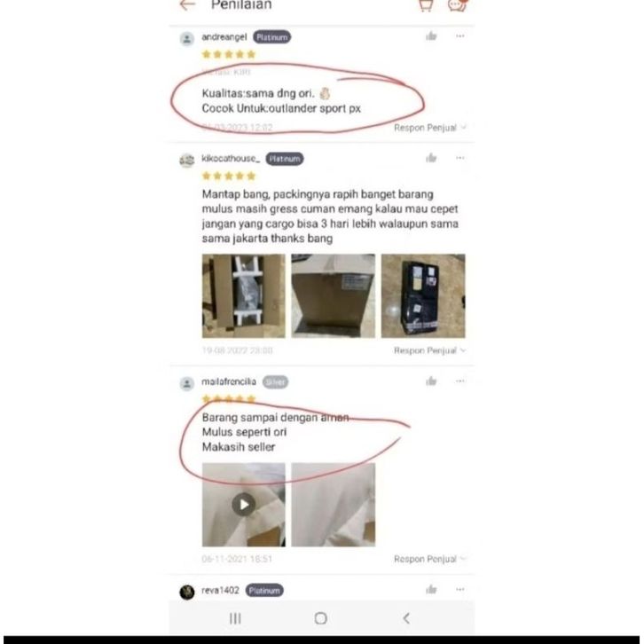Like andreangel's review with thumbs up
Image resolution: width=644 pixels, height=644 pixels.
431,36
